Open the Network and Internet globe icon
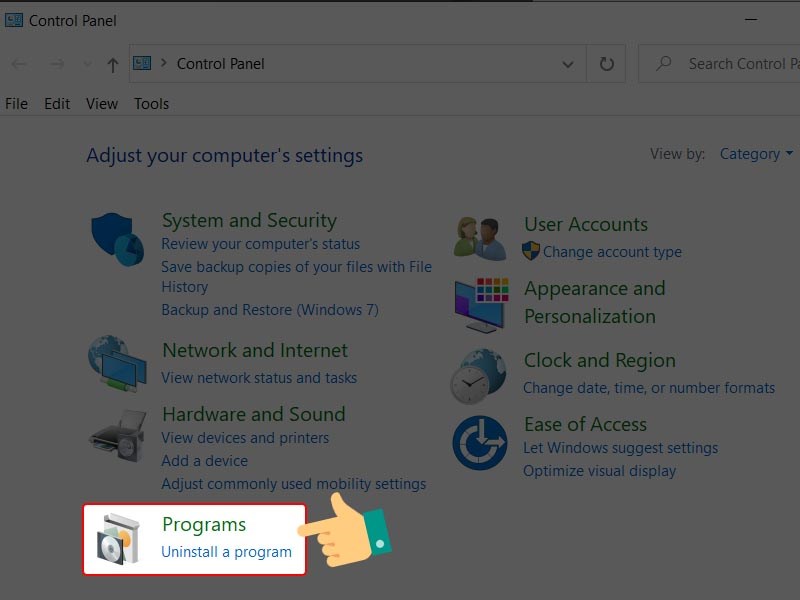 [117, 363]
